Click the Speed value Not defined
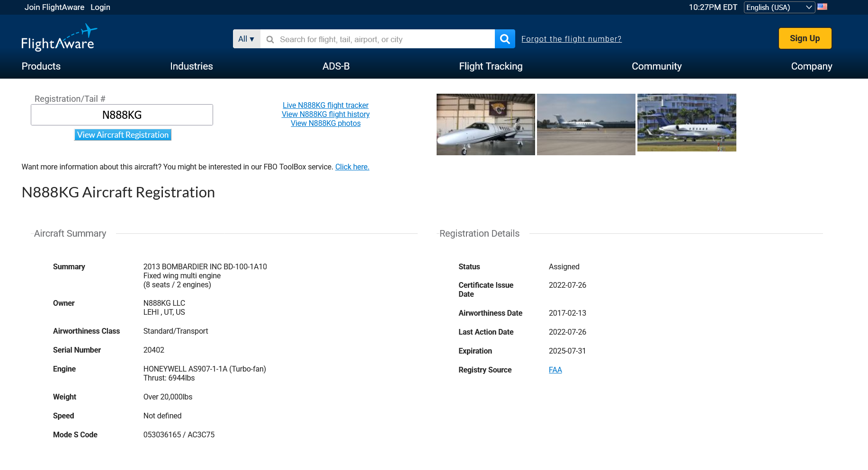 coord(162,416)
